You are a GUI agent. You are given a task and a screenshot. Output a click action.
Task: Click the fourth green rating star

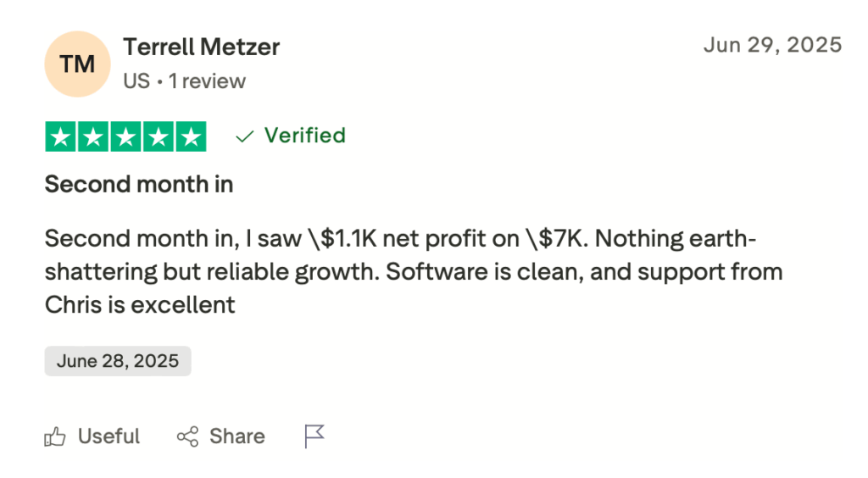tap(158, 136)
